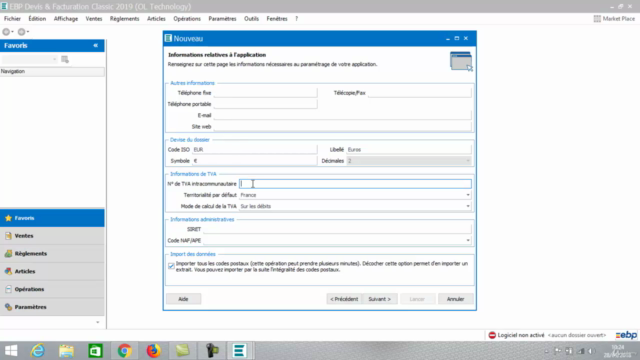Collapse the Favoris panel
Screen dimensions: 640x360
[x=96, y=45]
